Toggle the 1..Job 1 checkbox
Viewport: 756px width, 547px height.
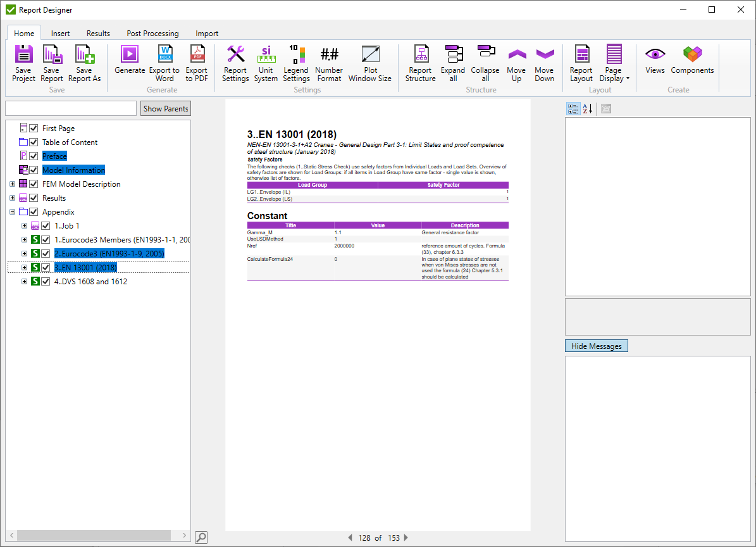click(x=46, y=226)
